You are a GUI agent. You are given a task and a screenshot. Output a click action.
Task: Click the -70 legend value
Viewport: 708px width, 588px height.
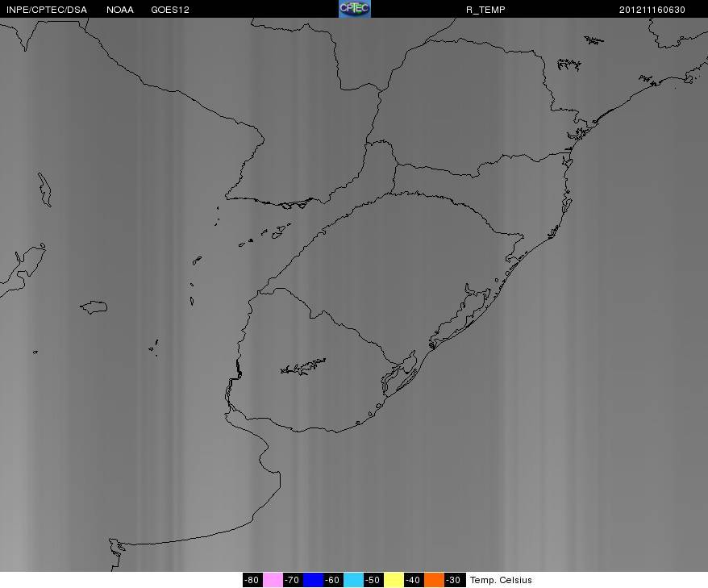[293, 580]
